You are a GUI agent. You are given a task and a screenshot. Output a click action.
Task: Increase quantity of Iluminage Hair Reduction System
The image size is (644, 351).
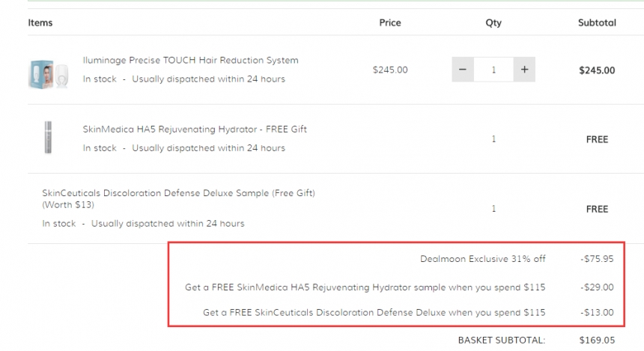[x=524, y=70]
